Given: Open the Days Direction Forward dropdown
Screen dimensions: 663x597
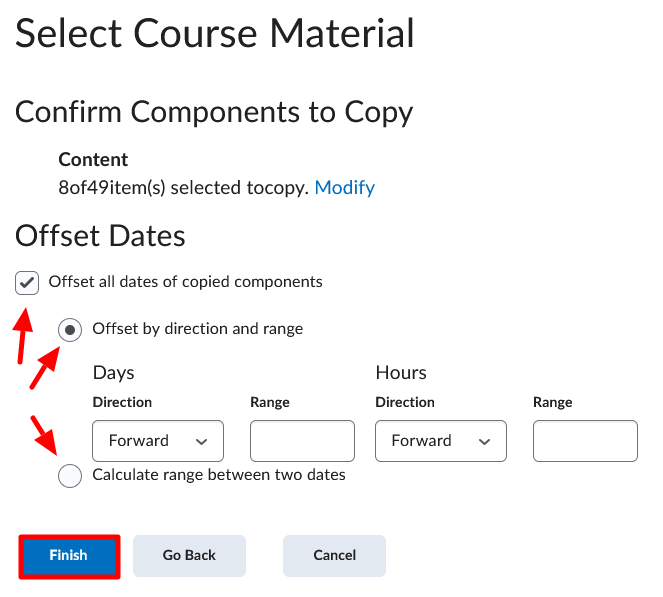Looking at the screenshot, I should pos(158,441).
